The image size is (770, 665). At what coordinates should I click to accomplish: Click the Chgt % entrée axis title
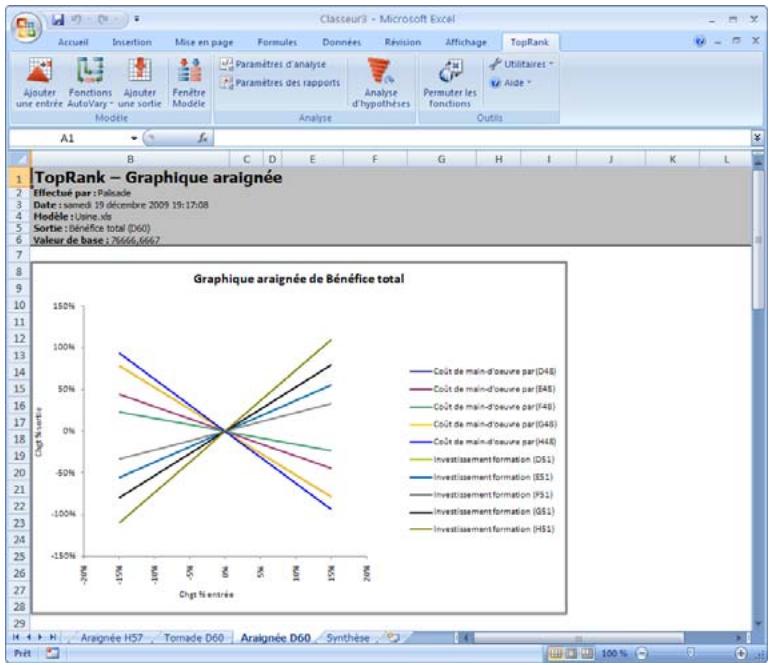[x=206, y=595]
